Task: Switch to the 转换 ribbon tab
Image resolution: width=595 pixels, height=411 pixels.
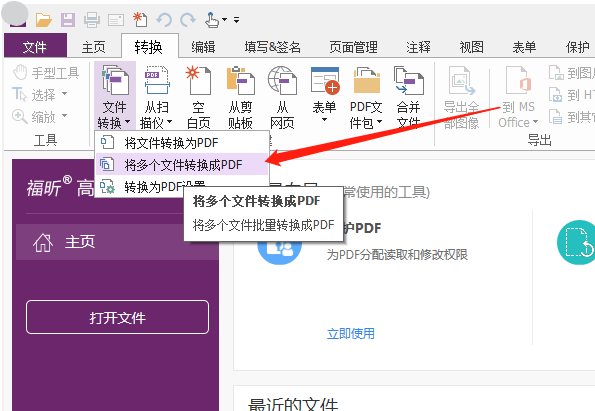Action: click(x=149, y=47)
